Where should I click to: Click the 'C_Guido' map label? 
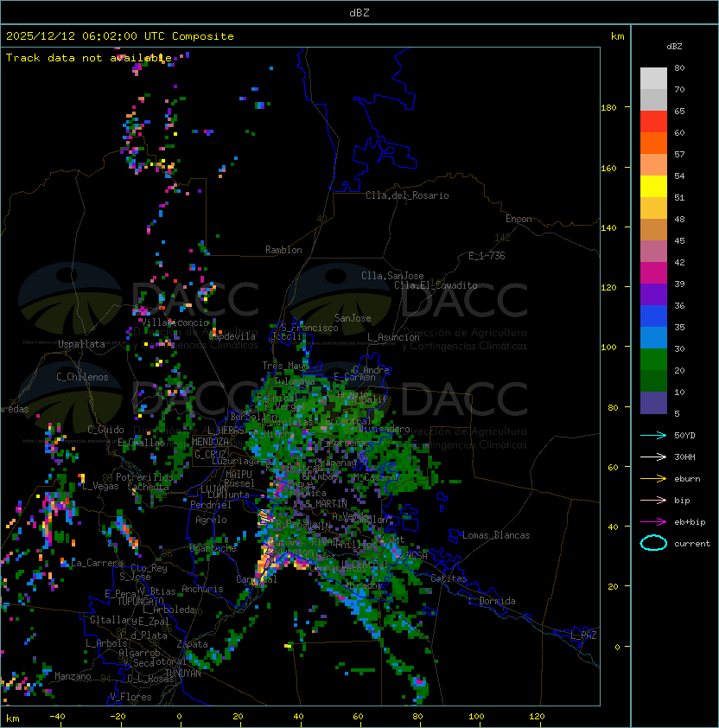click(105, 430)
